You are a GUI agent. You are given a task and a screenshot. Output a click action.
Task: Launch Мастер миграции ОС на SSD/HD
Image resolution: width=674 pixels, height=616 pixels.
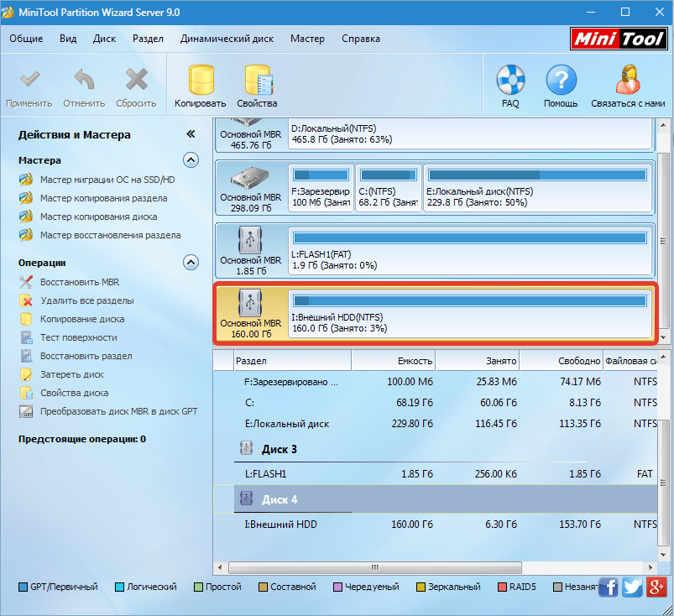click(x=107, y=180)
